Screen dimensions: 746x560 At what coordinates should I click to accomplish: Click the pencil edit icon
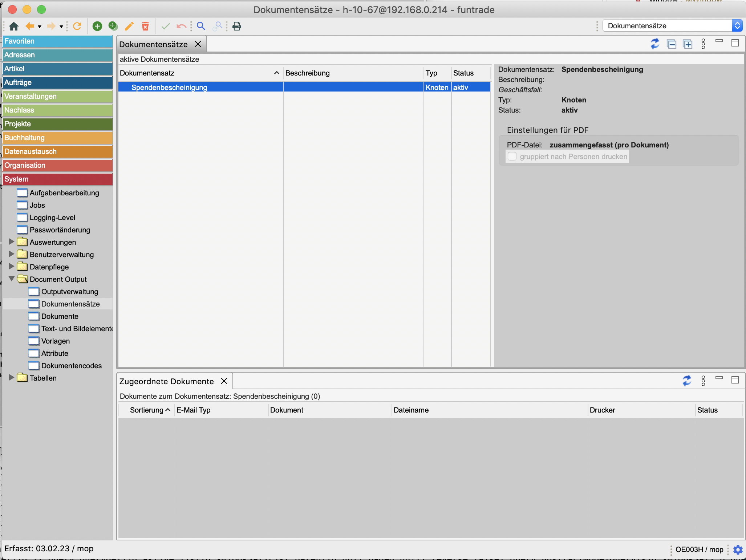[x=129, y=26]
